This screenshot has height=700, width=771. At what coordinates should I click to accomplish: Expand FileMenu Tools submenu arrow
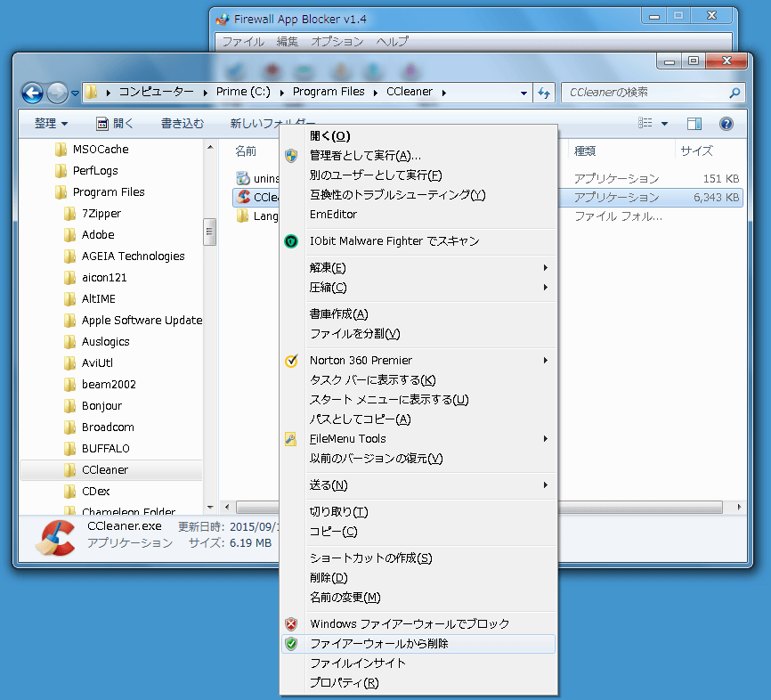tap(545, 439)
